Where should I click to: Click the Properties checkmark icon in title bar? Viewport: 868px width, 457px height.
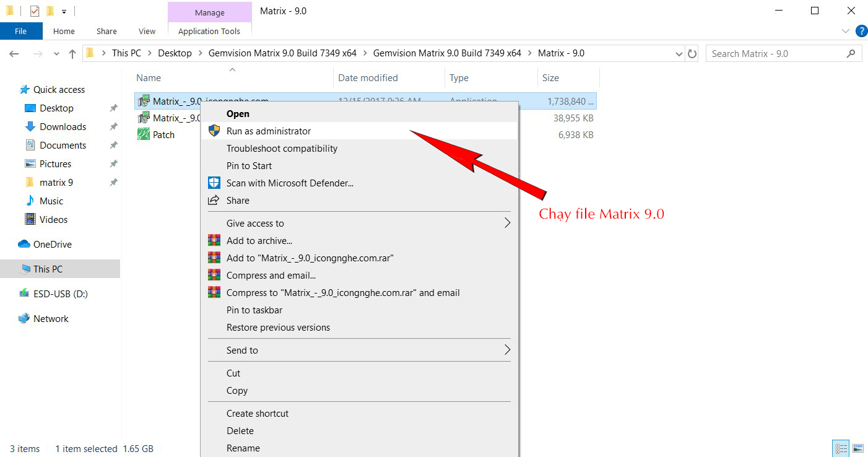tap(35, 11)
